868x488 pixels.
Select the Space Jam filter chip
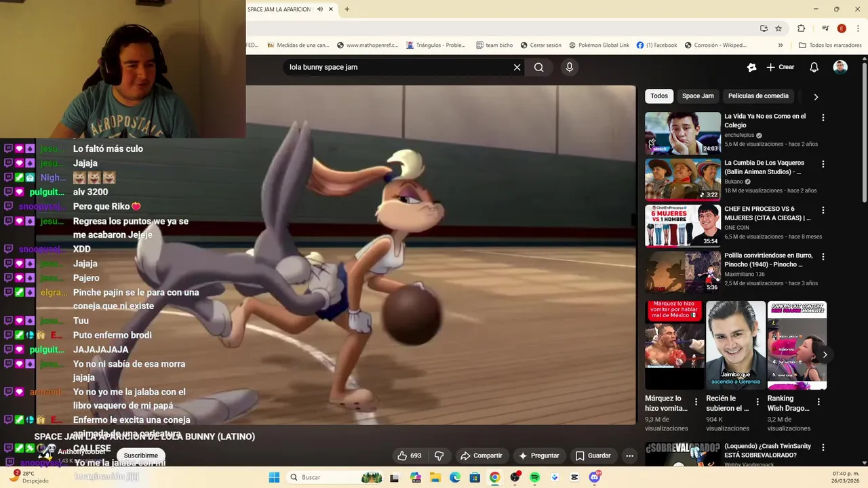(698, 96)
